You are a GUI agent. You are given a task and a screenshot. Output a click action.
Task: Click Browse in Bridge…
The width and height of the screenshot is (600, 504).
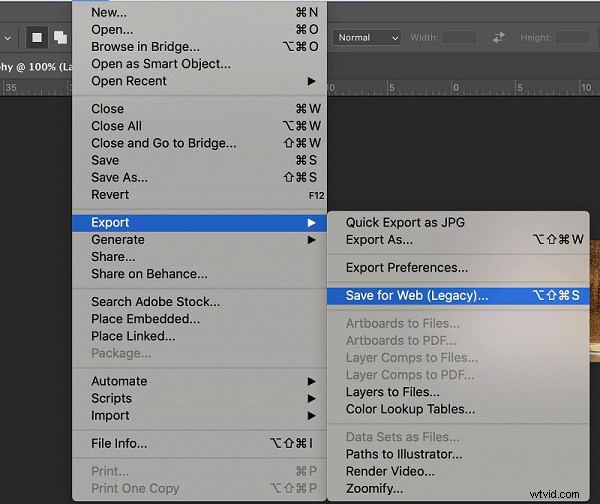click(x=145, y=46)
